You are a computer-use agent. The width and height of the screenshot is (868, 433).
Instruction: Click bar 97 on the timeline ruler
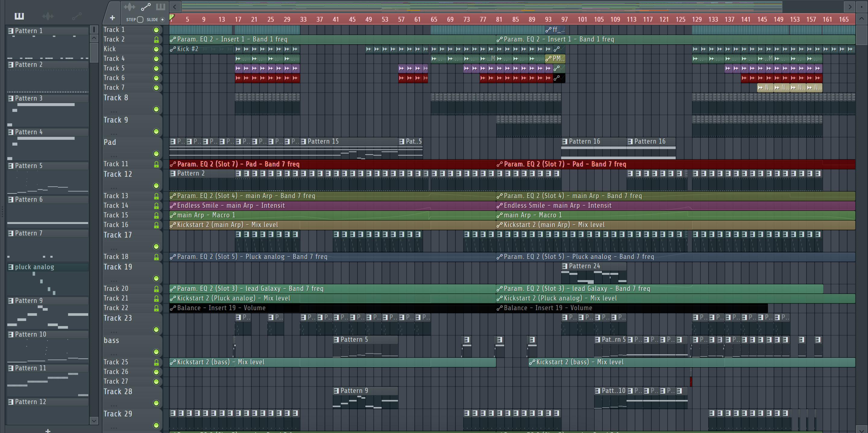click(x=565, y=20)
